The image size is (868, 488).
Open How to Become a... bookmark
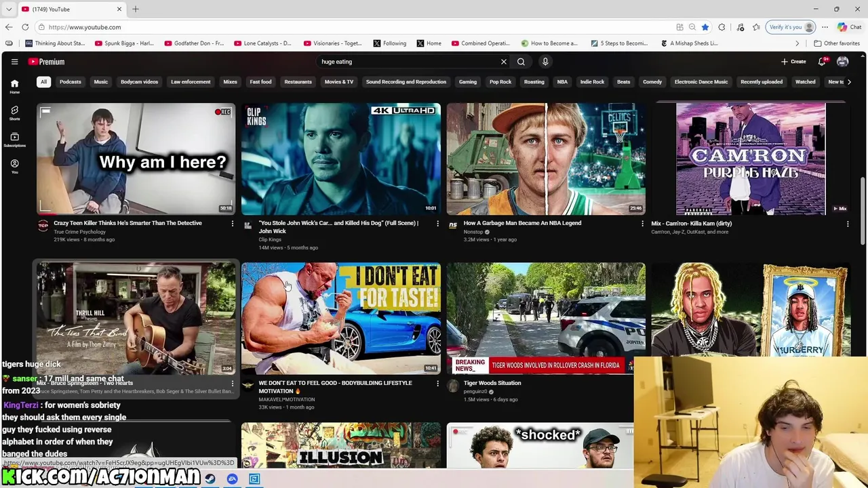click(x=549, y=43)
